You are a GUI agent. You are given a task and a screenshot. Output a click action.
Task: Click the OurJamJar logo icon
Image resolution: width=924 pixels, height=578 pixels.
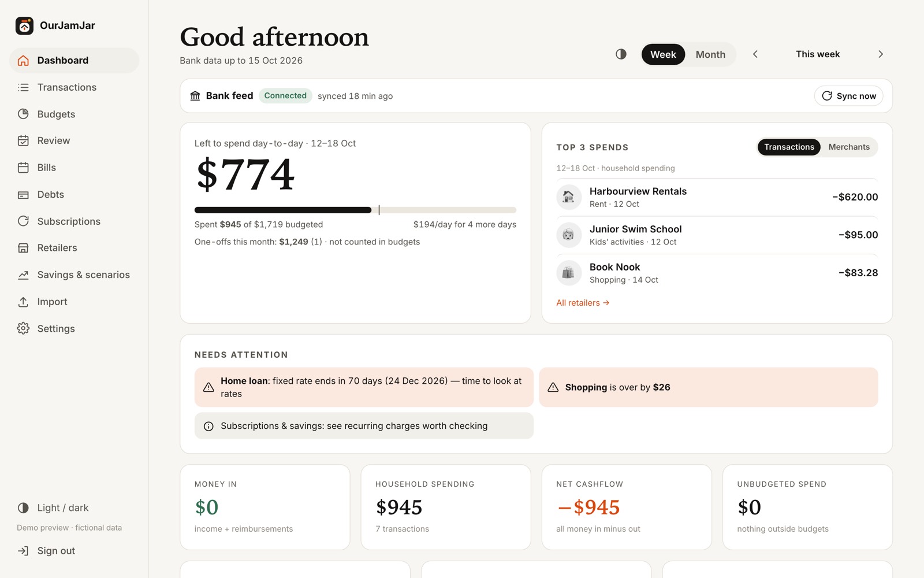[x=24, y=25]
